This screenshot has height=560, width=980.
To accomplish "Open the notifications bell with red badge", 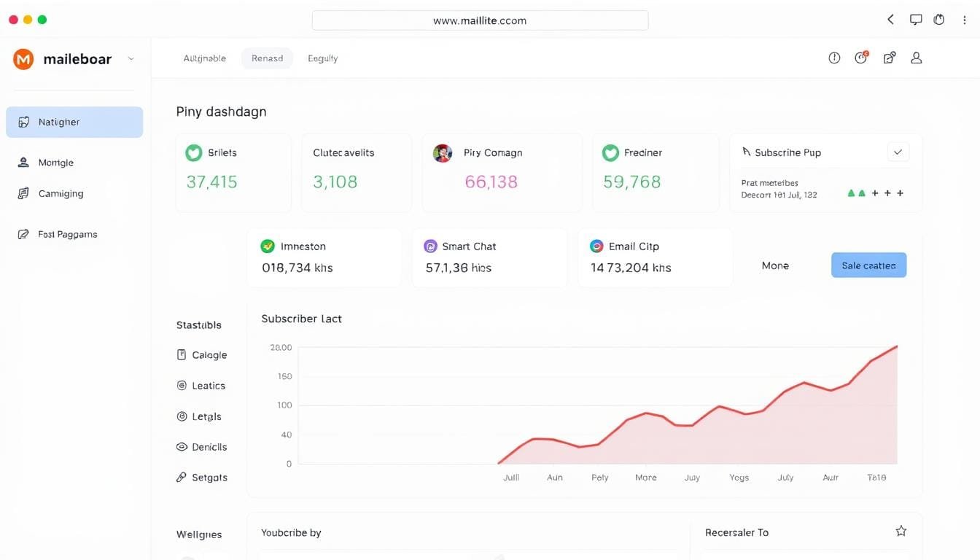I will pos(861,58).
